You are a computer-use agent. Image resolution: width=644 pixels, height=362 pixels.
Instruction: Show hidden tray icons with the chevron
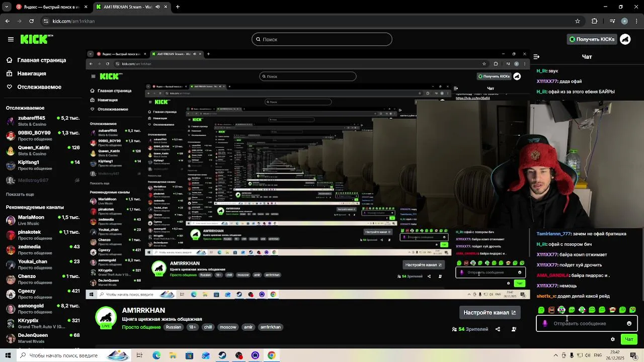556,355
